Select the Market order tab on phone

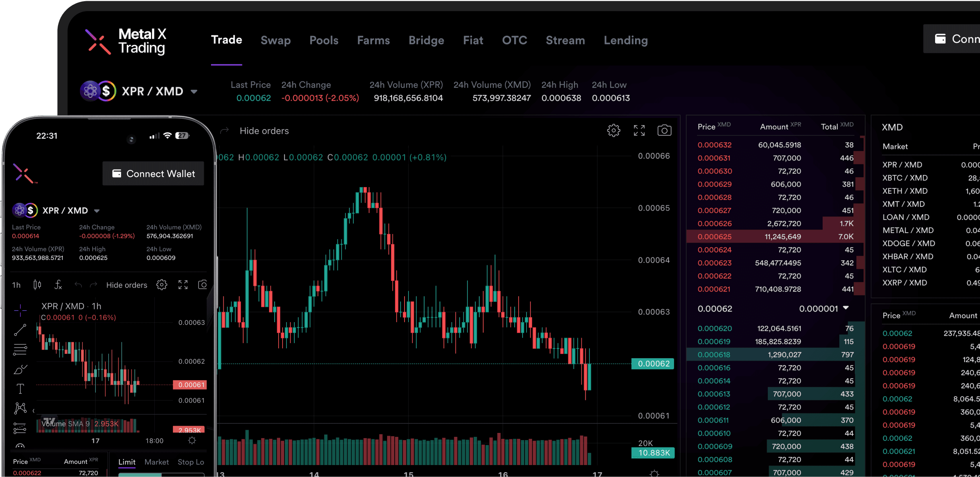pyautogui.click(x=156, y=462)
